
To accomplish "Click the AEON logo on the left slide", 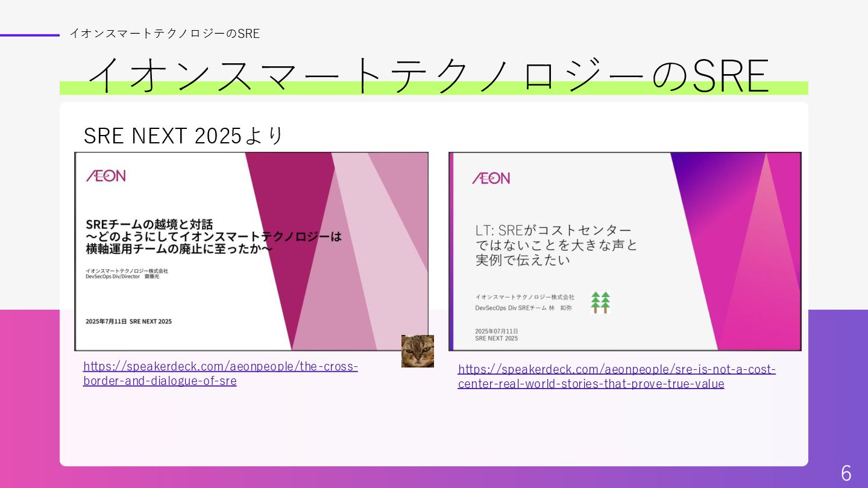I will 105,176.
